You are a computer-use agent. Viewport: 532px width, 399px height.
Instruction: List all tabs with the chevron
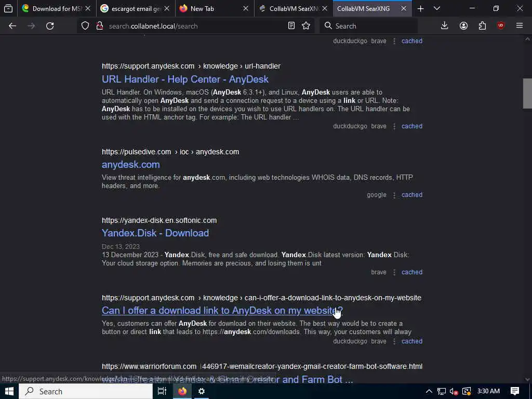pos(437,8)
